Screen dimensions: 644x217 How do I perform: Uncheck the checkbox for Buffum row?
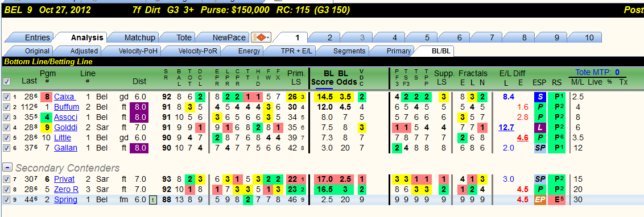(x=6, y=107)
